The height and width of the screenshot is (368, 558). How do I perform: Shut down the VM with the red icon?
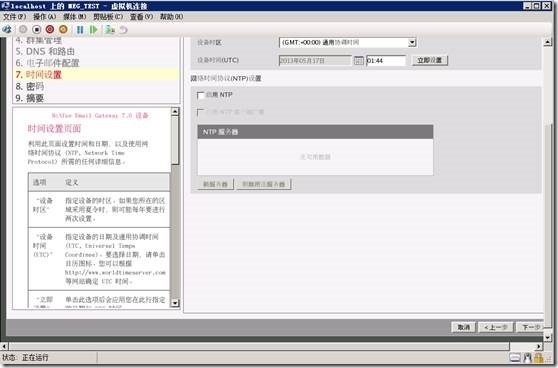pos(50,30)
